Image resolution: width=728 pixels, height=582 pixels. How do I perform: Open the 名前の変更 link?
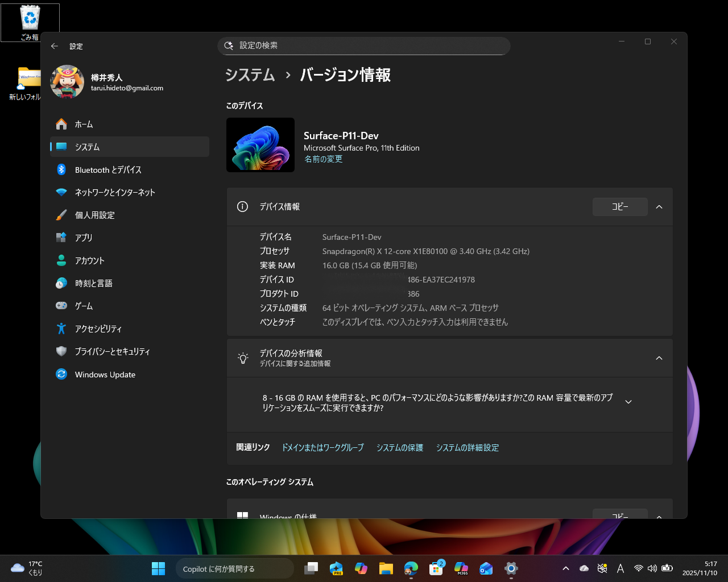323,159
